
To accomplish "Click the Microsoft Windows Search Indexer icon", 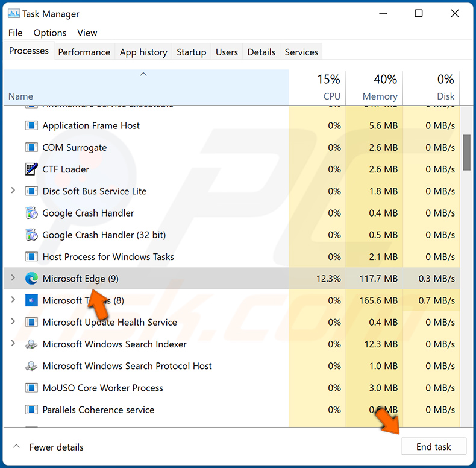I will coord(31,344).
